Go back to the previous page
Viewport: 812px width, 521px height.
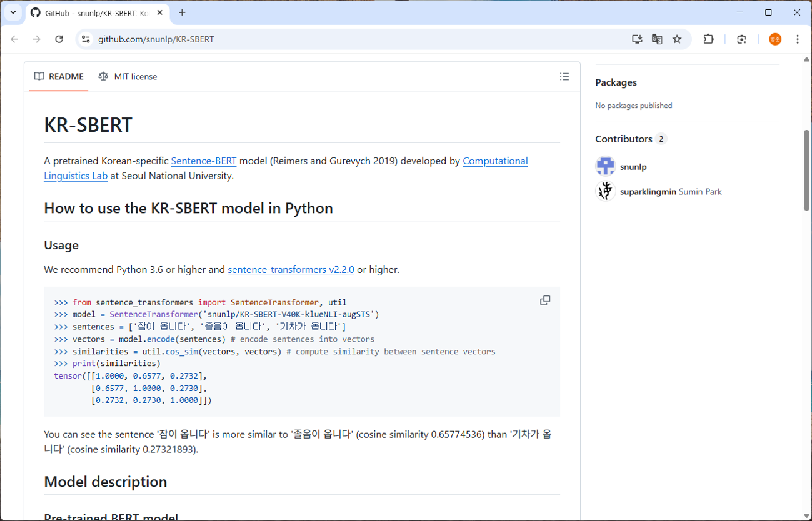(x=14, y=39)
